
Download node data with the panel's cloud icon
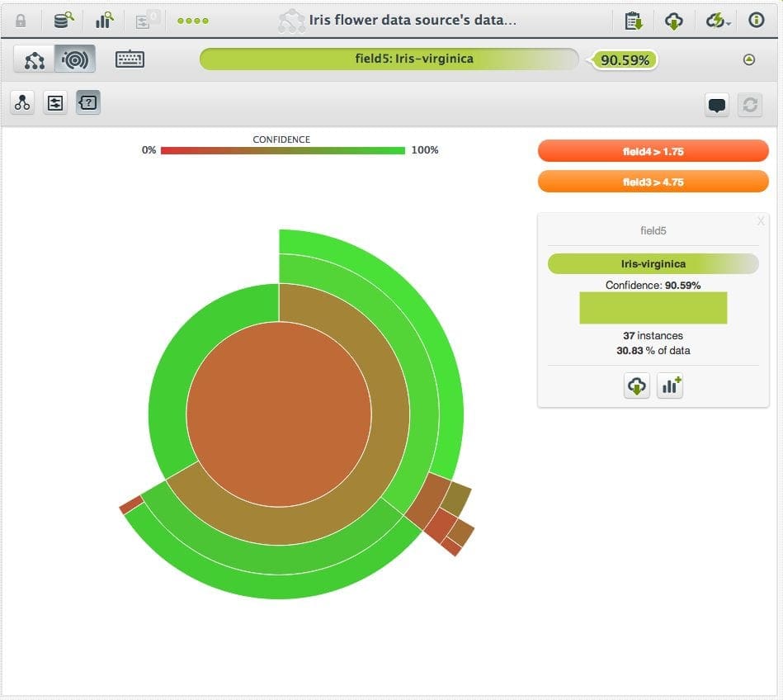click(x=636, y=385)
